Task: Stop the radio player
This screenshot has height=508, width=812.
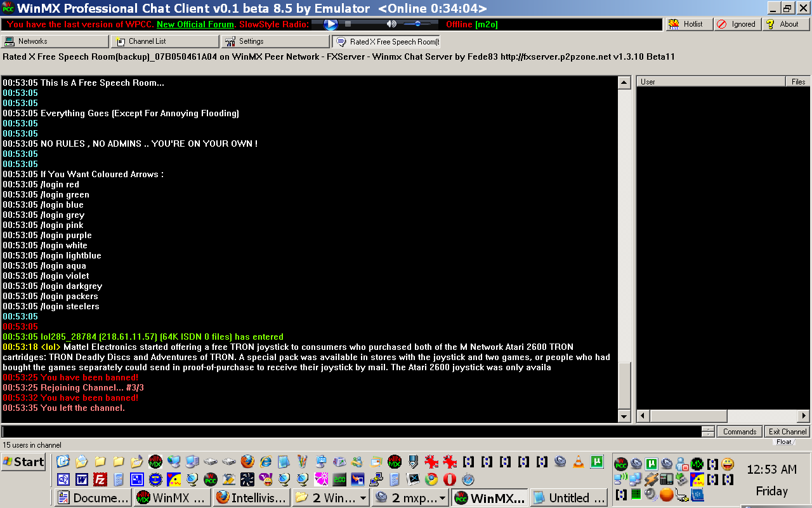Action: pos(348,24)
